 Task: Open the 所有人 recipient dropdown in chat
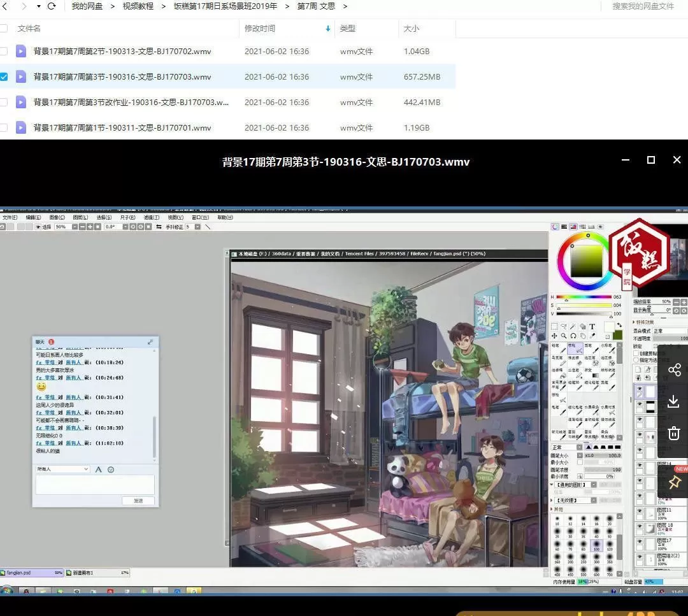(x=62, y=469)
